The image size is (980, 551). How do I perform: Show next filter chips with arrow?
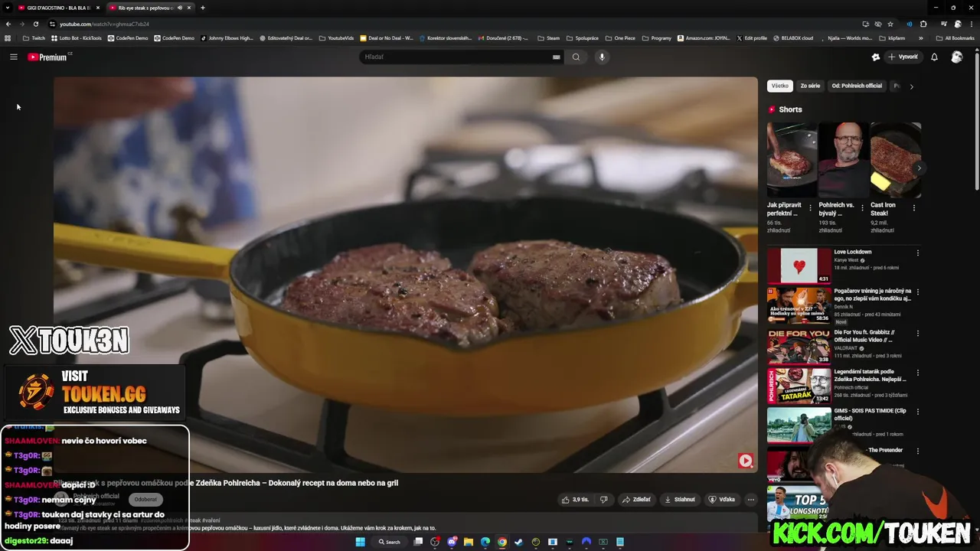click(x=911, y=86)
